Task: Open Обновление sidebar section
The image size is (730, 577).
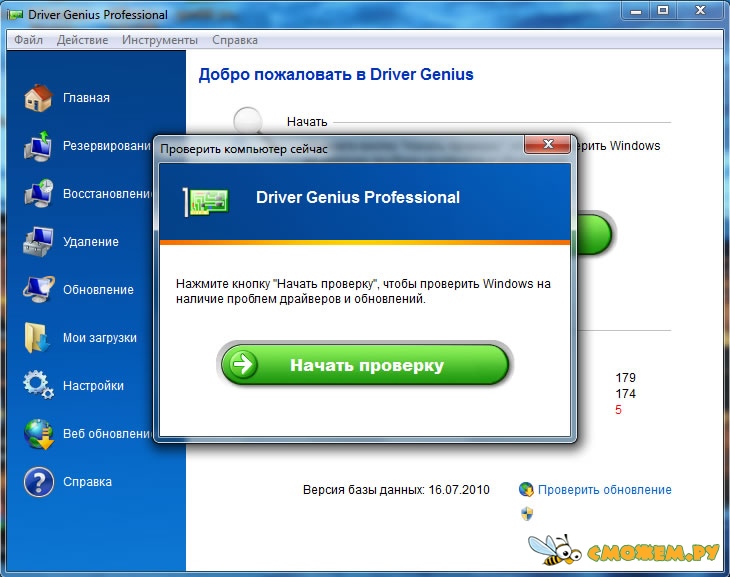Action: click(98, 290)
